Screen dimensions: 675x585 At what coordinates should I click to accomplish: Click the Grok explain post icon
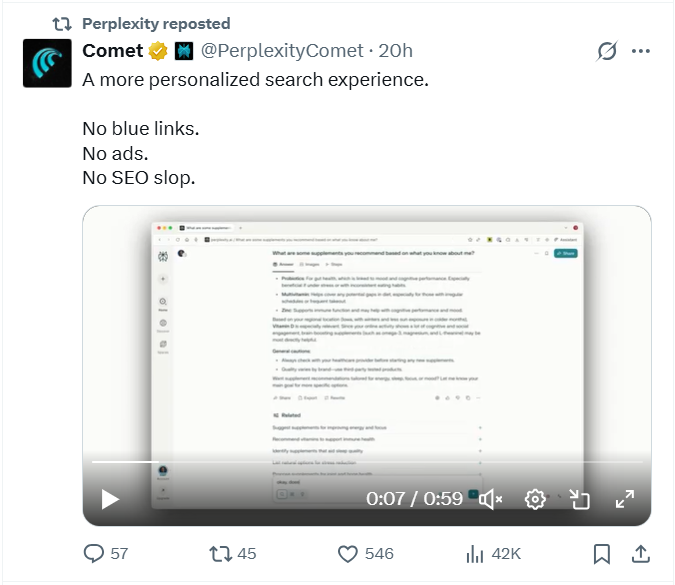(x=607, y=51)
